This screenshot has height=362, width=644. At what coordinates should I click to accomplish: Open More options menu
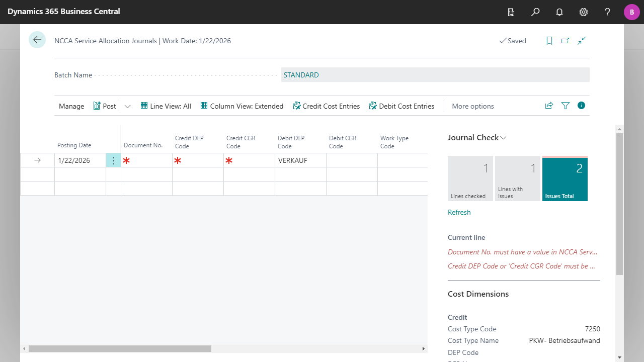coord(472,106)
